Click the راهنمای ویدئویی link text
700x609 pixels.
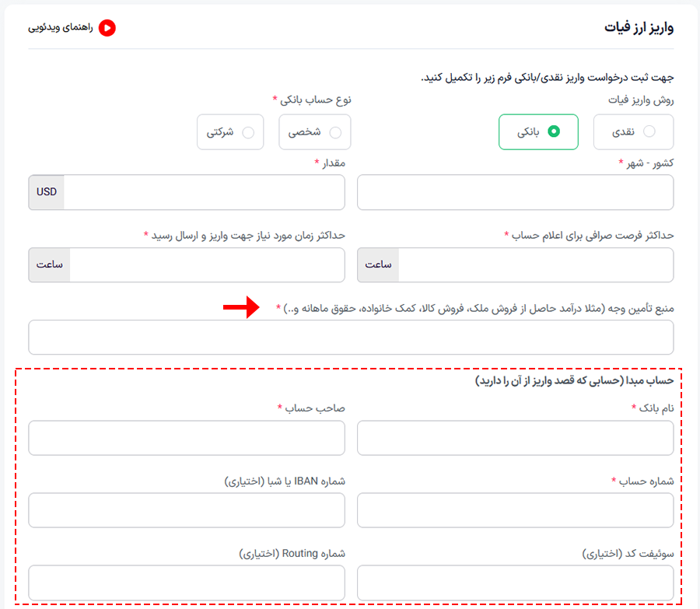click(60, 28)
